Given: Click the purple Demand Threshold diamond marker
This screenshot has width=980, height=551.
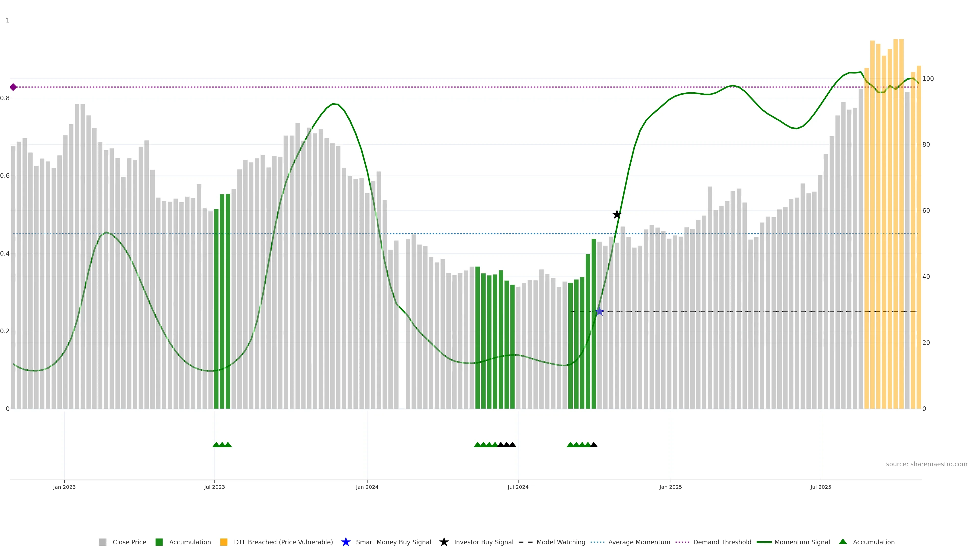Looking at the screenshot, I should pyautogui.click(x=13, y=87).
